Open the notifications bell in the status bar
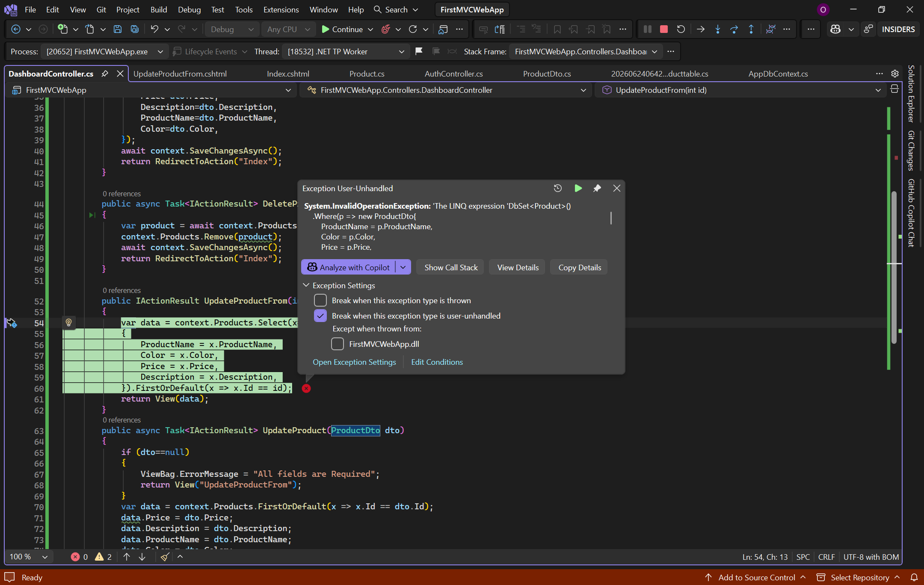The image size is (924, 585). (x=914, y=577)
